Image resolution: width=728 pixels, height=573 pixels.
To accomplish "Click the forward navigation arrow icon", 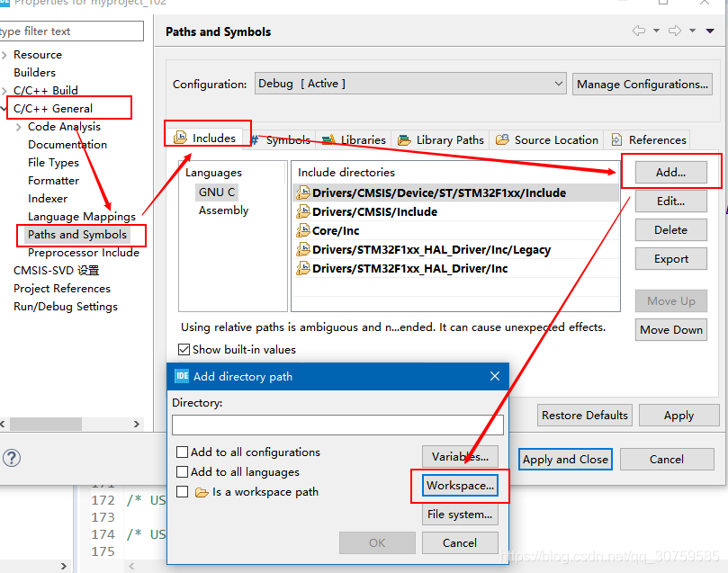I will click(675, 31).
